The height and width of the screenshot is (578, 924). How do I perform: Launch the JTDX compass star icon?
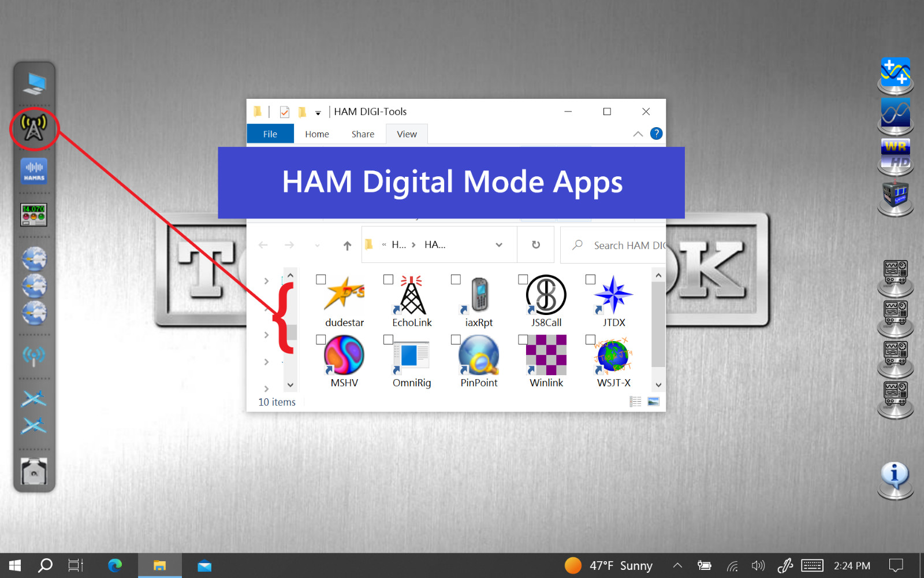[613, 295]
